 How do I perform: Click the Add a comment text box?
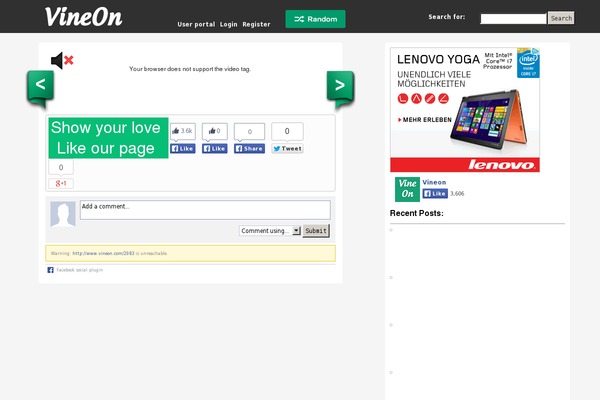click(x=205, y=210)
